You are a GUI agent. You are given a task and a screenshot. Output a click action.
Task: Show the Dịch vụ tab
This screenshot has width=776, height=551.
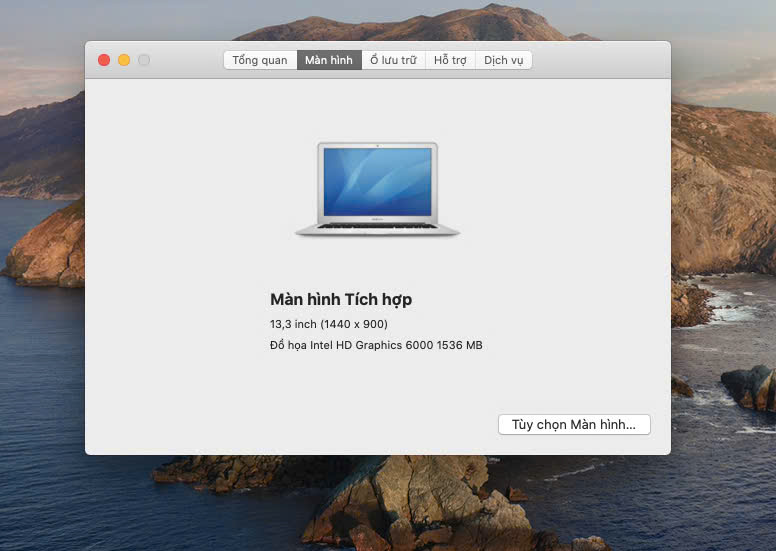pyautogui.click(x=503, y=60)
